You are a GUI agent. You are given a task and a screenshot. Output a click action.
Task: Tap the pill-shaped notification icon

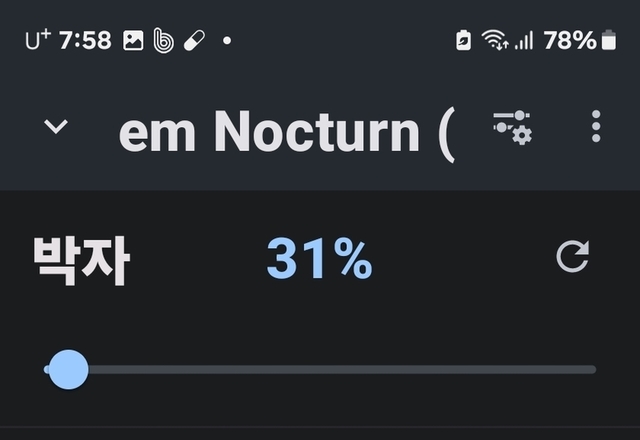click(194, 41)
